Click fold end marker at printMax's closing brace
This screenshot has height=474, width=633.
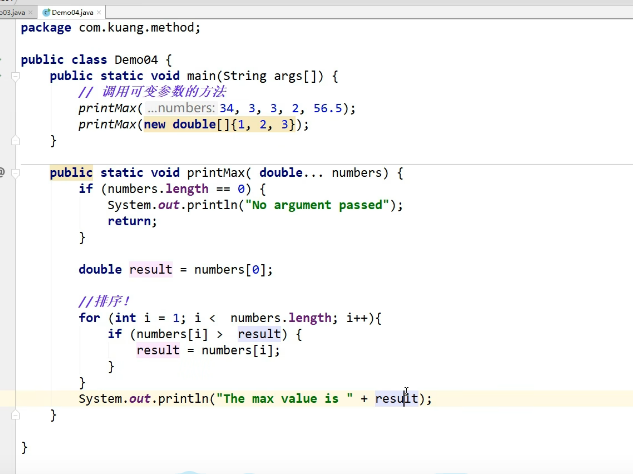click(15, 415)
